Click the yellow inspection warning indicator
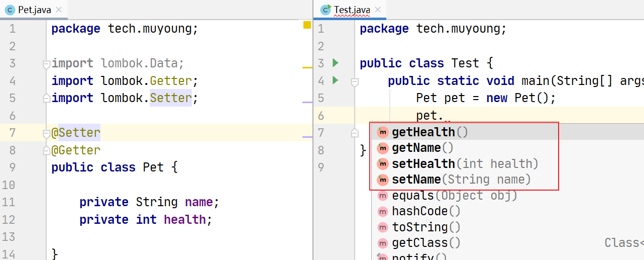Image resolution: width=644 pixels, height=260 pixels. click(307, 25)
